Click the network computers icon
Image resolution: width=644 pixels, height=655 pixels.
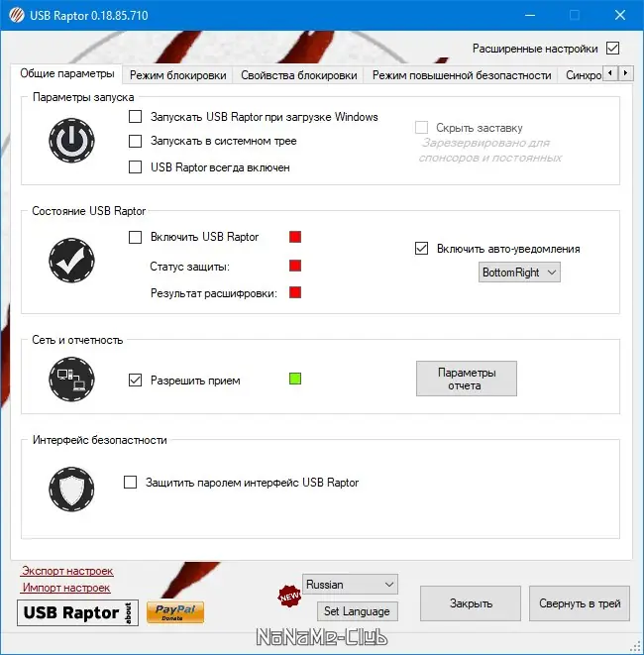(x=71, y=380)
